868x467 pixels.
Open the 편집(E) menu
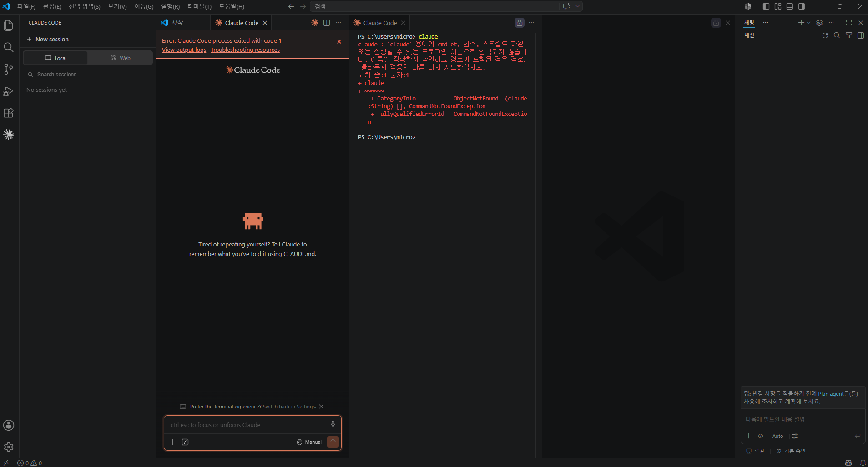(52, 6)
